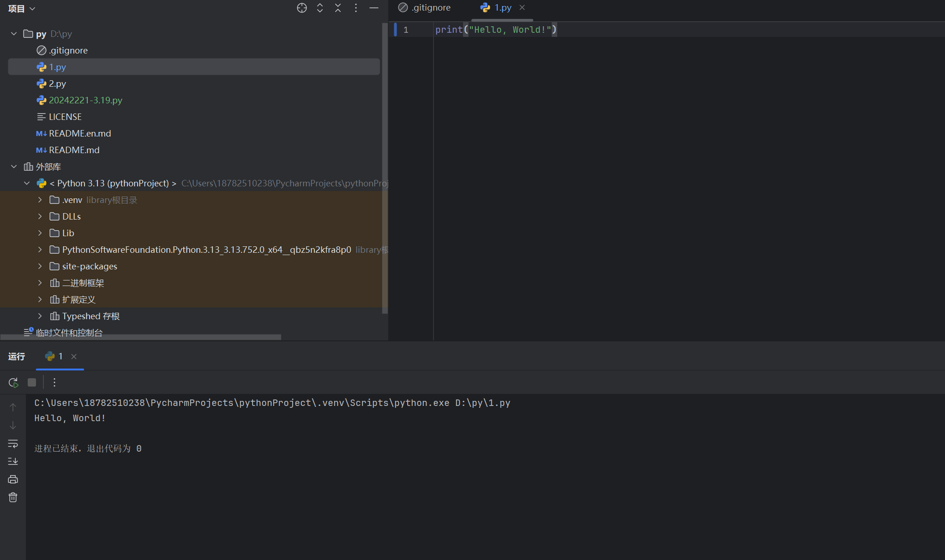Expand the .venv folder
The width and height of the screenshot is (945, 560).
[x=40, y=200]
